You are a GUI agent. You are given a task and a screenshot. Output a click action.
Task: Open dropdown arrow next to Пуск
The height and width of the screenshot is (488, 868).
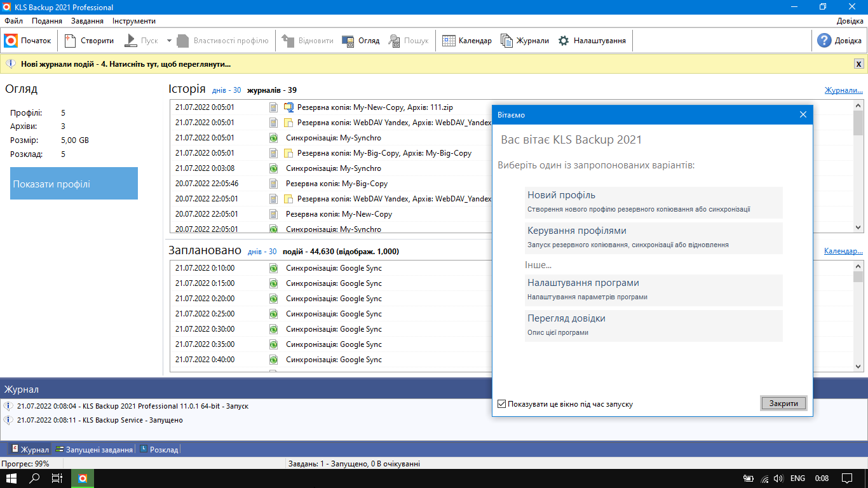(169, 41)
